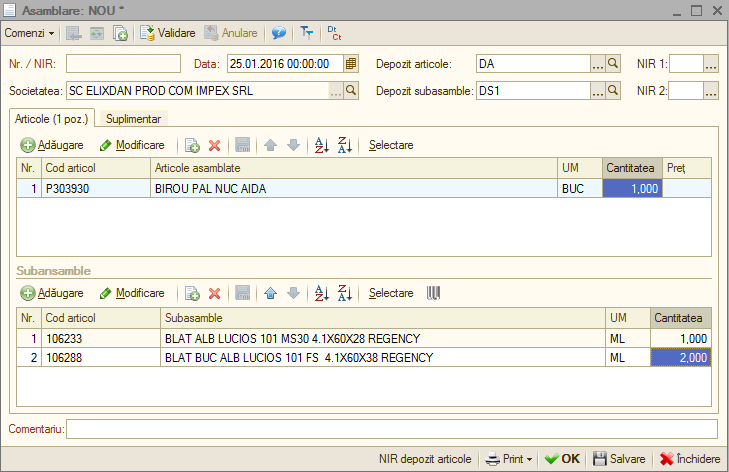The width and height of the screenshot is (729, 472).
Task: Open the ellipsis browse for Depozit subasamble
Action: pos(598,91)
